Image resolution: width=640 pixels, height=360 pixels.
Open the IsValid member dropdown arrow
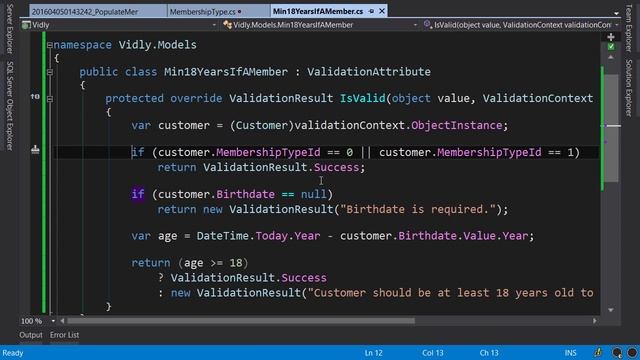[616, 25]
